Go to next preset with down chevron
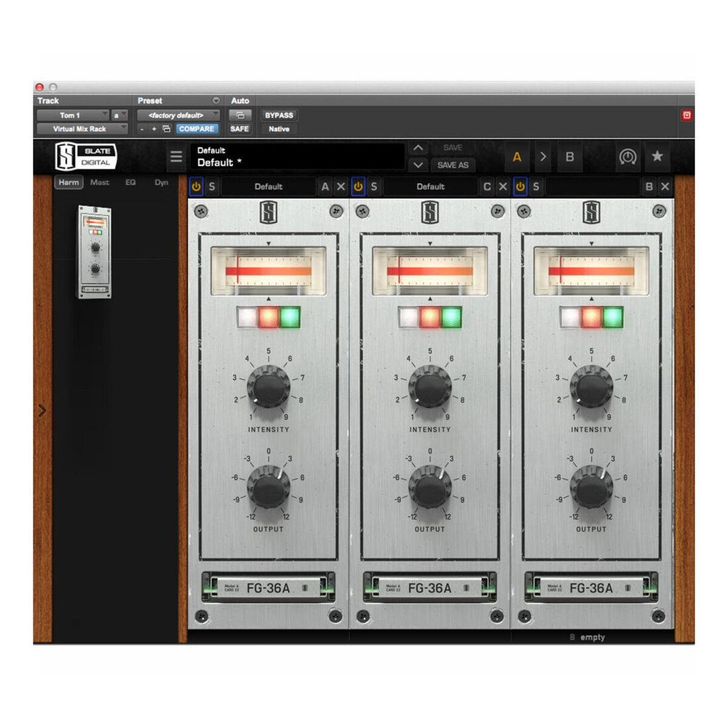728x728 pixels. click(418, 164)
